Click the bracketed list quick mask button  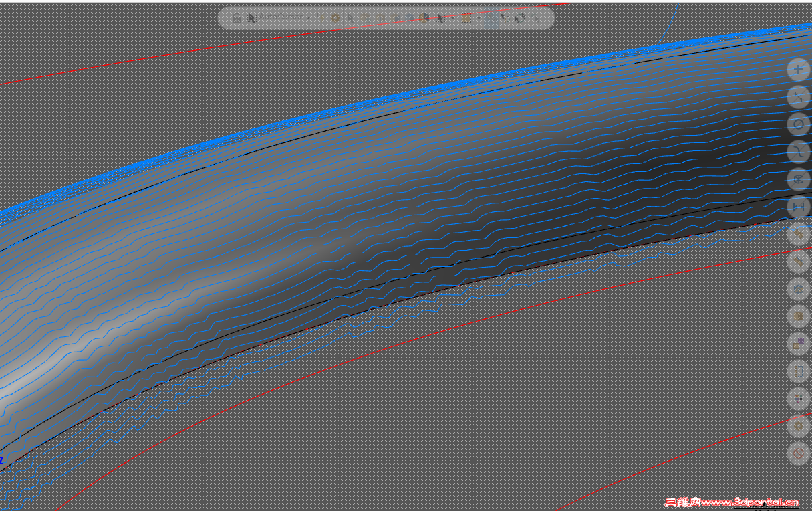799,371
